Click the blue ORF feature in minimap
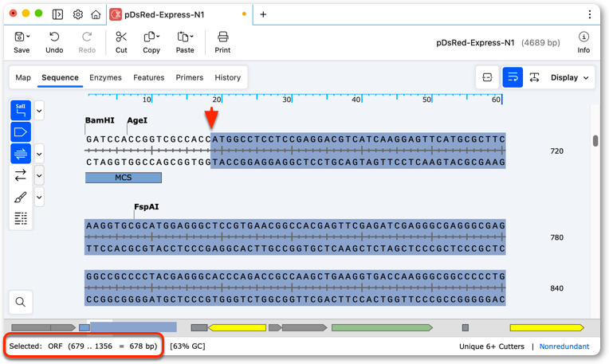 133,327
